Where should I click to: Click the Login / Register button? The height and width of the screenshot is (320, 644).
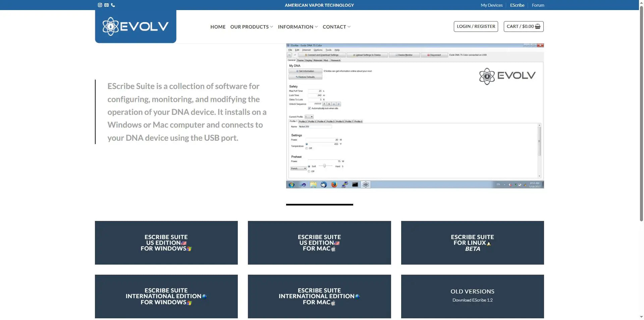(476, 27)
